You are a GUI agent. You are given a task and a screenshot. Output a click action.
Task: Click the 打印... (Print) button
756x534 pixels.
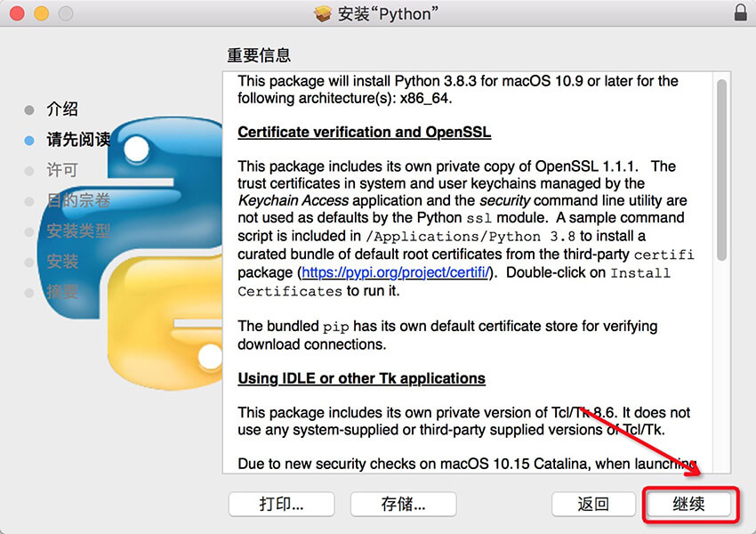coord(282,504)
